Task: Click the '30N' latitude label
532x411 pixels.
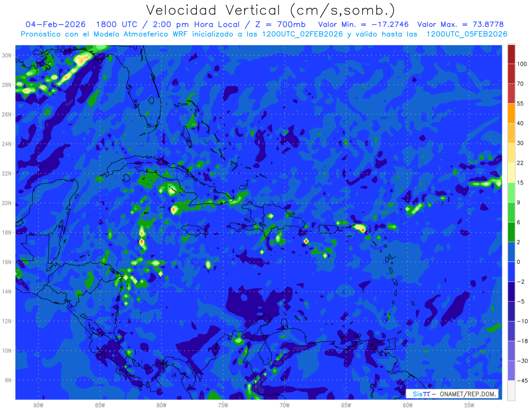Action: point(8,55)
